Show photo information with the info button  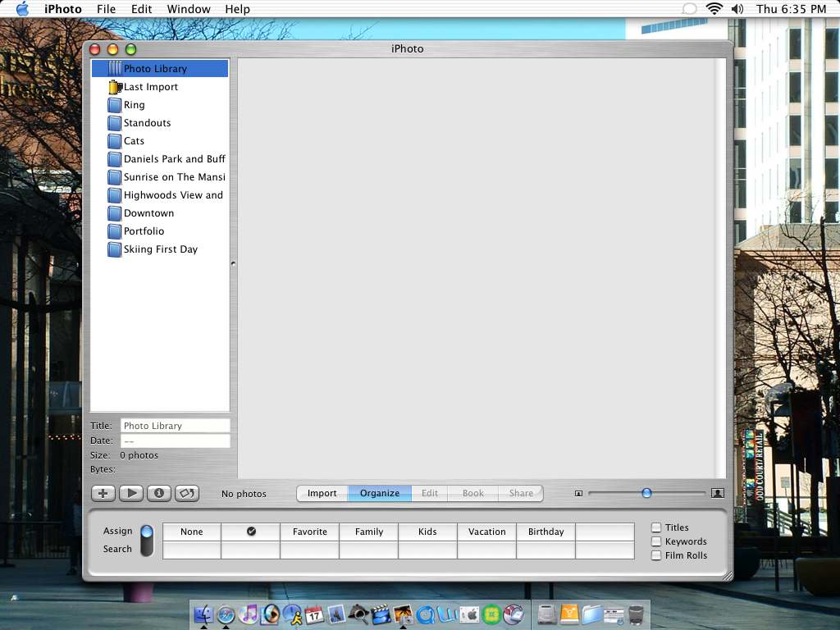tap(159, 493)
